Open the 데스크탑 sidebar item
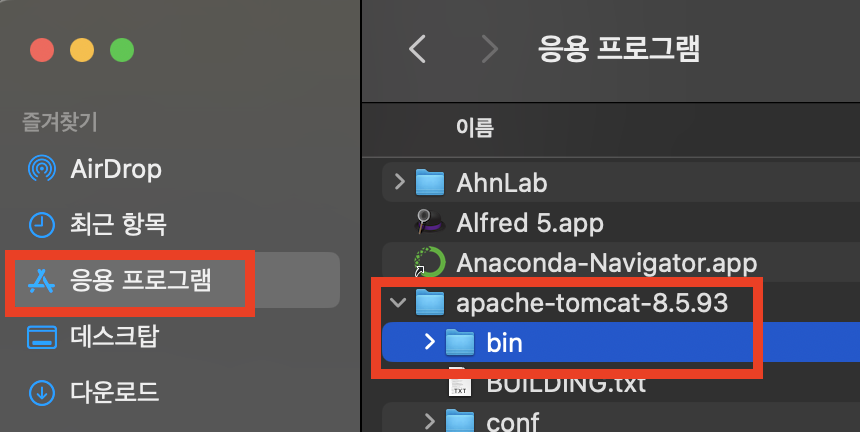The width and height of the screenshot is (860, 432). [93, 336]
